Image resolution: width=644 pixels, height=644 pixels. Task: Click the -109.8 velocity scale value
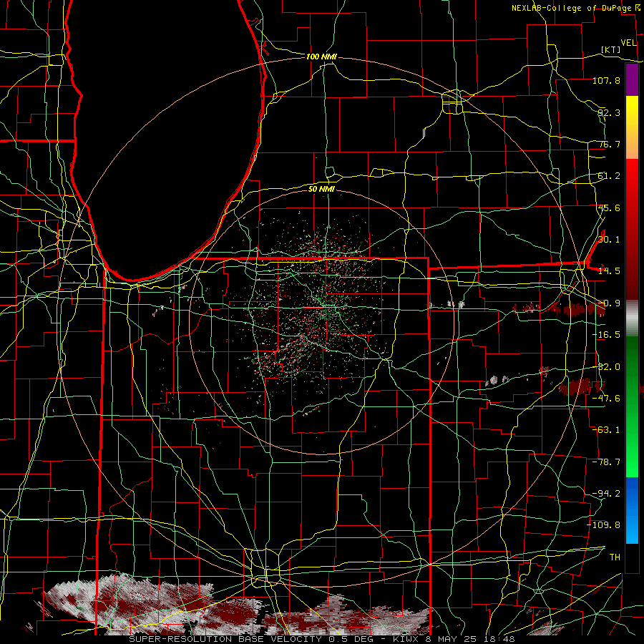click(x=604, y=525)
